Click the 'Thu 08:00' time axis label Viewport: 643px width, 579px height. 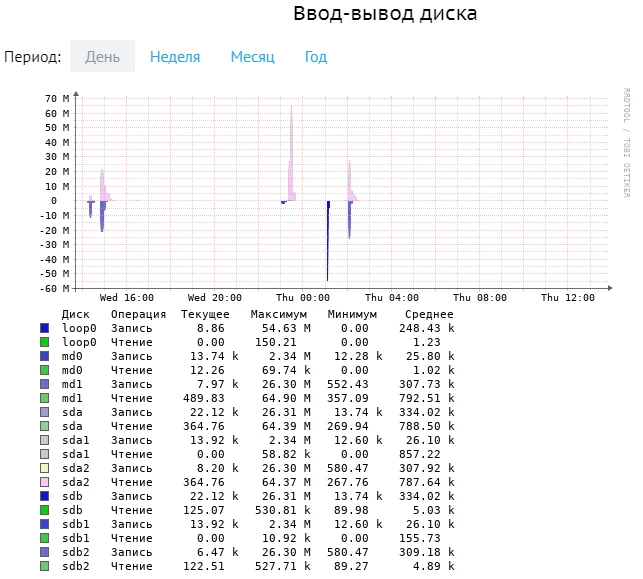point(479,298)
